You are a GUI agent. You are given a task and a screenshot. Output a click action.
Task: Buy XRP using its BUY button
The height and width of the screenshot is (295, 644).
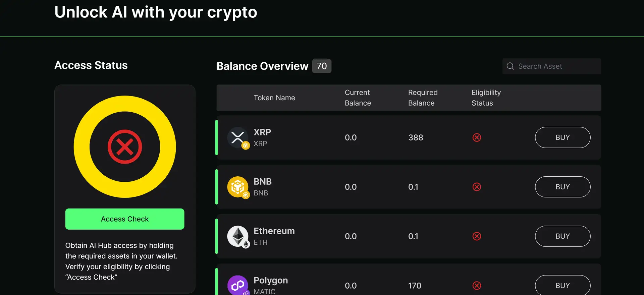[562, 137]
